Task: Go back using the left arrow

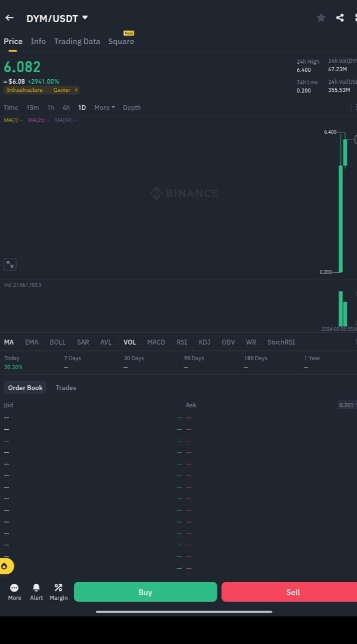Action: 9,18
